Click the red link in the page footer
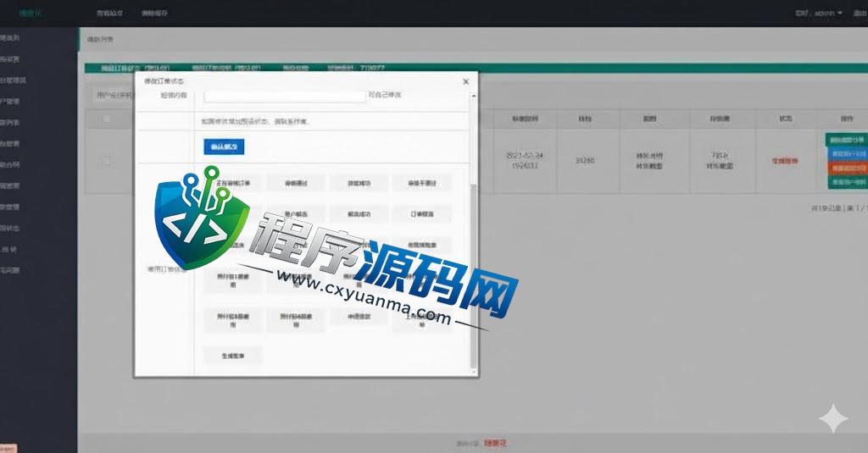The height and width of the screenshot is (453, 868). click(495, 443)
